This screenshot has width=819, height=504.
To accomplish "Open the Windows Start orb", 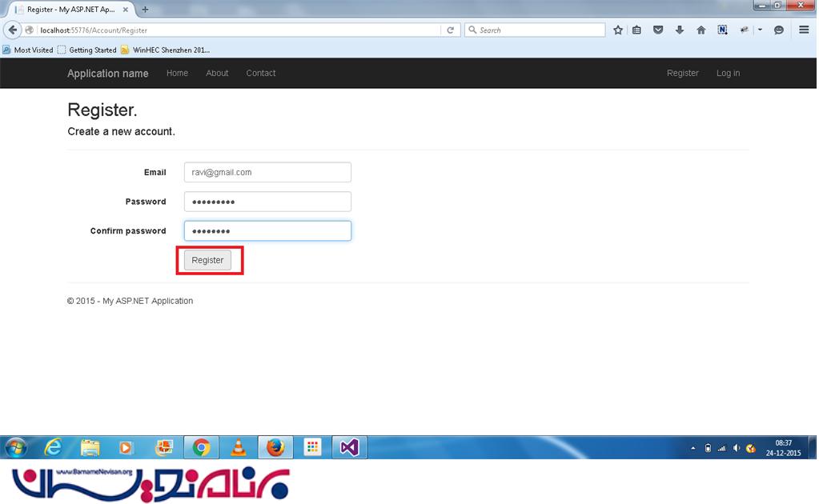I will [16, 448].
